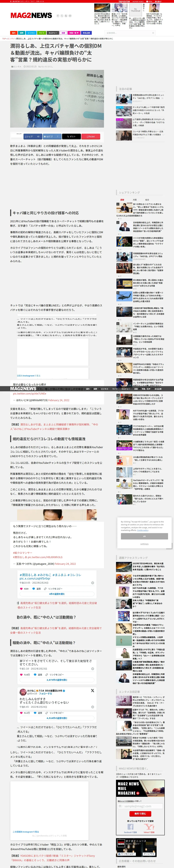Select the カルチャー nav tab
This screenshot has height=868, width=174.
[x=53, y=33]
